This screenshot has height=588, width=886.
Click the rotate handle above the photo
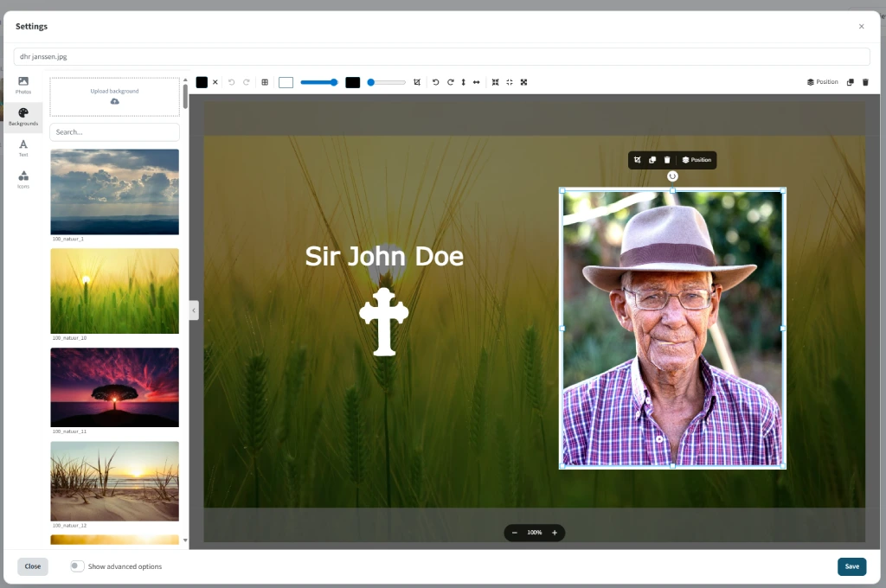pos(672,176)
